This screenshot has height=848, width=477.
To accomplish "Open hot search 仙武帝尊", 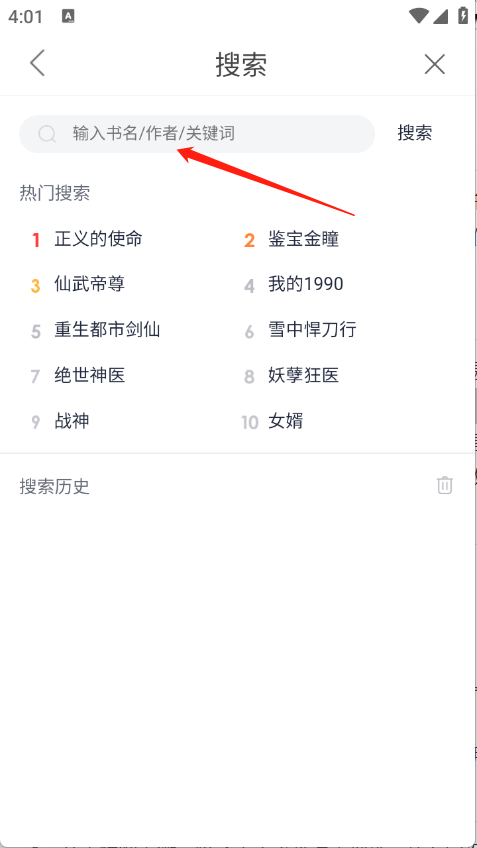I will click(x=89, y=284).
